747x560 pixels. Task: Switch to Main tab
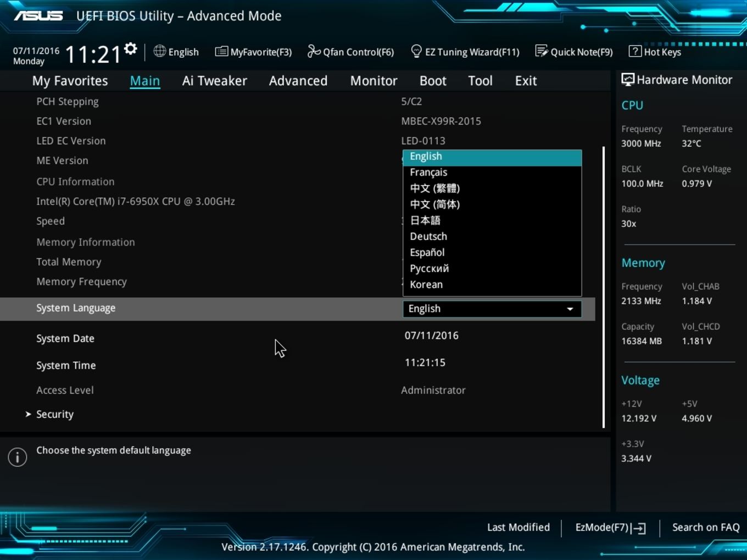point(145,81)
